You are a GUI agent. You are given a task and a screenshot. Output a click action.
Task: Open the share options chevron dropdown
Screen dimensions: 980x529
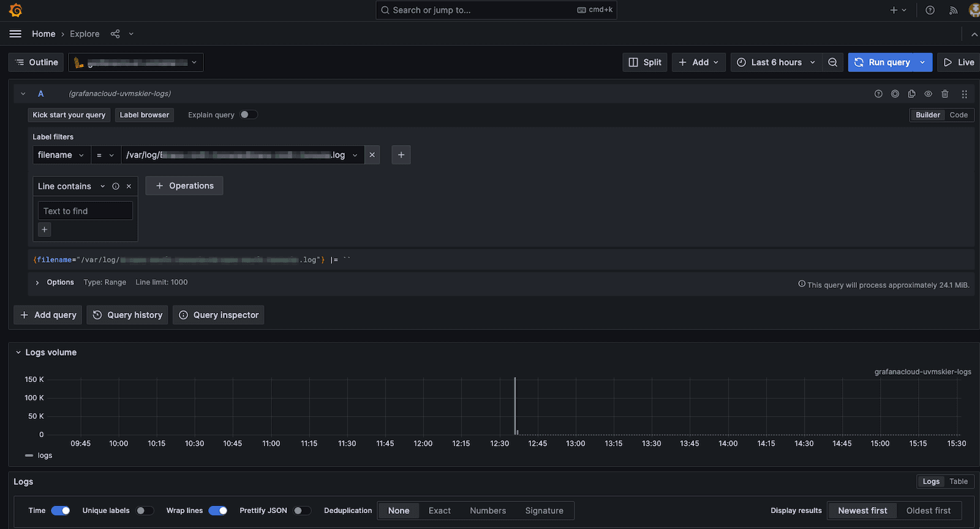131,34
